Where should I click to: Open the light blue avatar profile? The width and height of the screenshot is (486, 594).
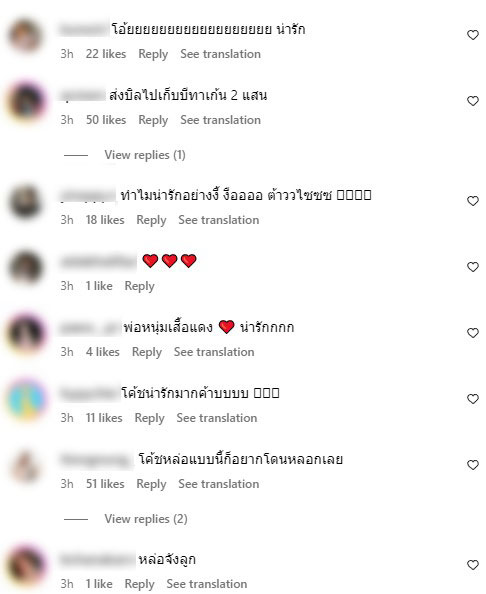tap(25, 399)
